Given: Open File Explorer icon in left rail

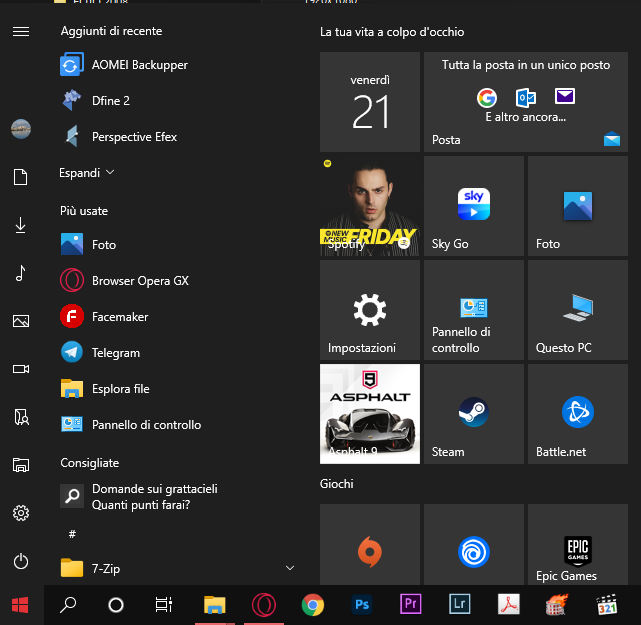Looking at the screenshot, I should coord(21,465).
